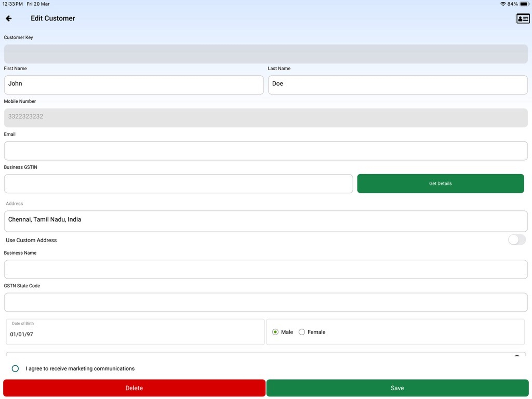Click the Get Details button

click(440, 184)
